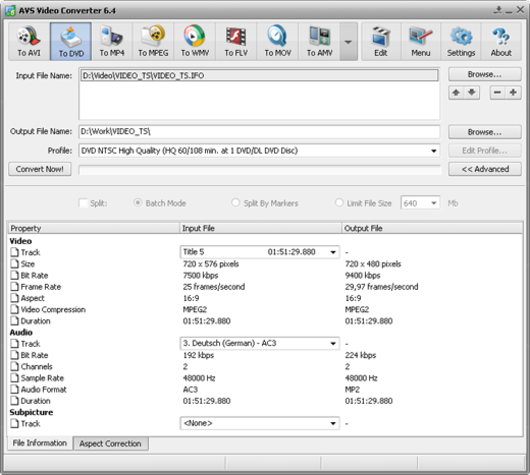Pick the To FLV format icon
This screenshot has width=530, height=475.
click(x=236, y=42)
